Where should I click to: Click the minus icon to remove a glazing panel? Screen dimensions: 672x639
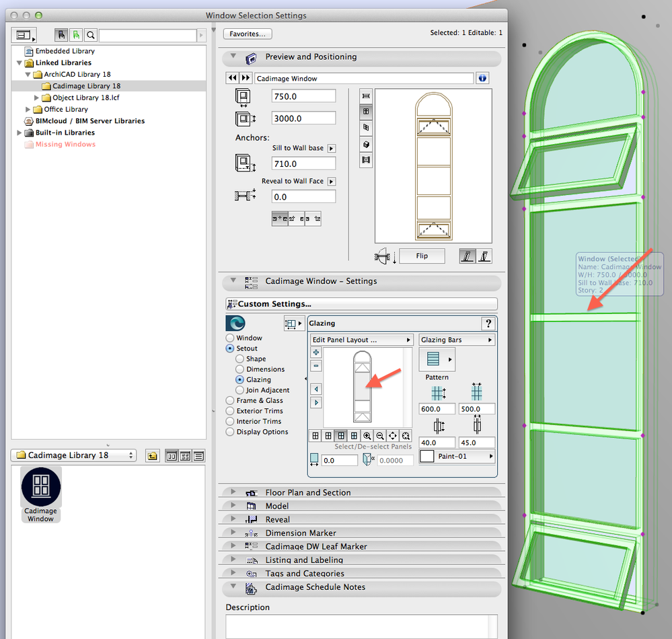[316, 366]
